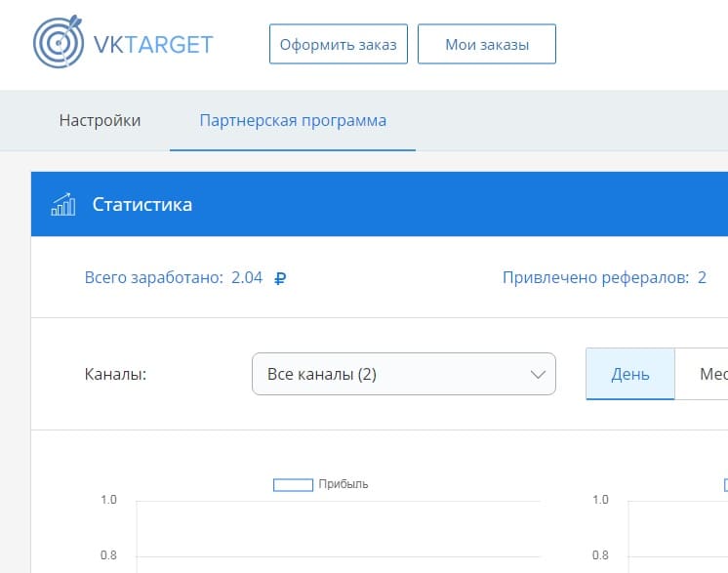Click the Всего заработано: 2.04 value
728x573 pixels.
pos(173,277)
